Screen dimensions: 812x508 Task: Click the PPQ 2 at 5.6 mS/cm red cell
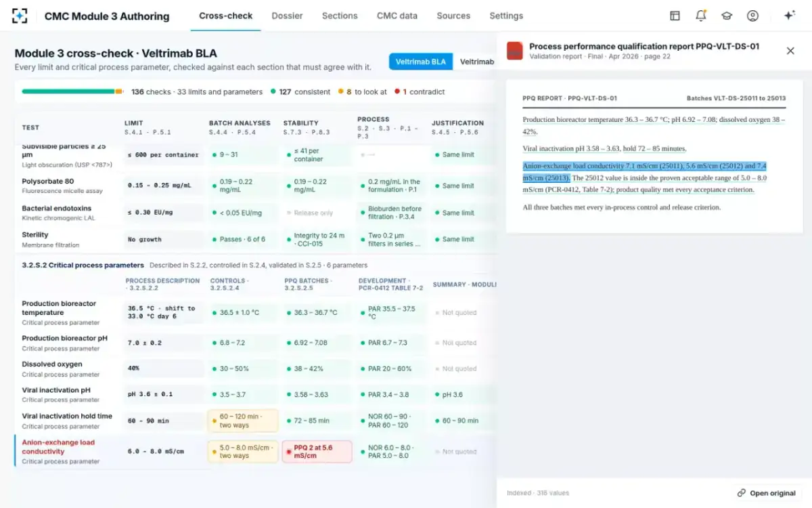[318, 452]
